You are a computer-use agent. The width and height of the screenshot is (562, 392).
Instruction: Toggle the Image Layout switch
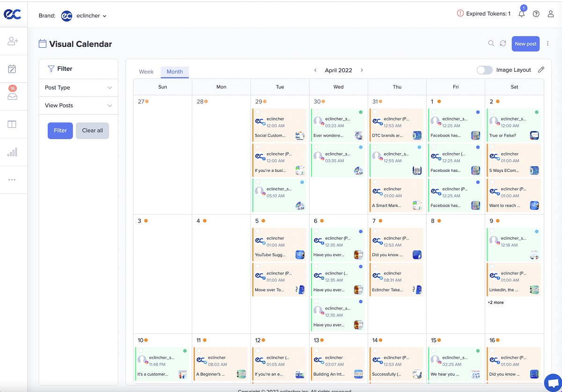click(484, 69)
